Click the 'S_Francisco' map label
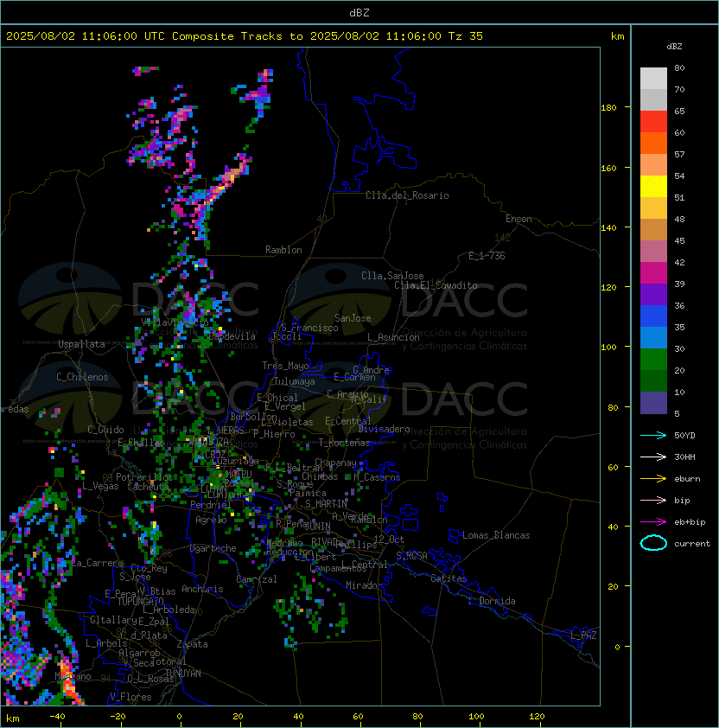The height and width of the screenshot is (728, 719). click(x=309, y=328)
